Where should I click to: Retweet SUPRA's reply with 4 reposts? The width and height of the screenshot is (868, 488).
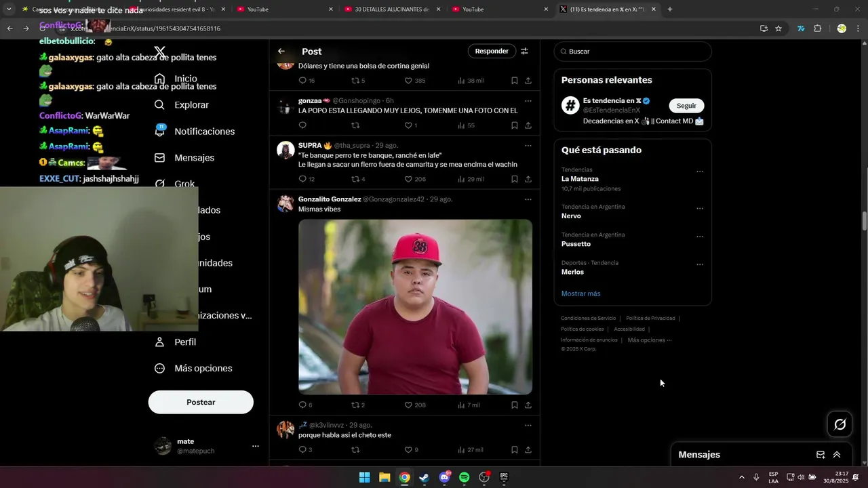click(358, 180)
